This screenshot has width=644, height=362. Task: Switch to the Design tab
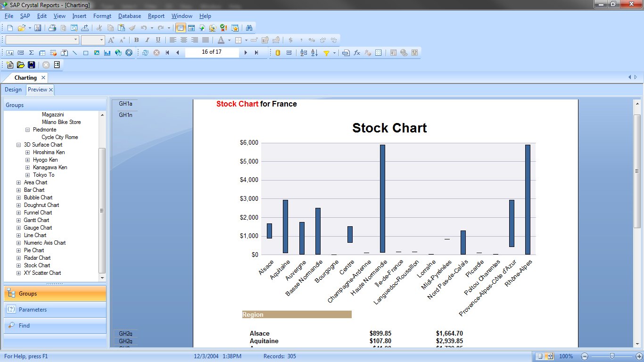pos(13,90)
